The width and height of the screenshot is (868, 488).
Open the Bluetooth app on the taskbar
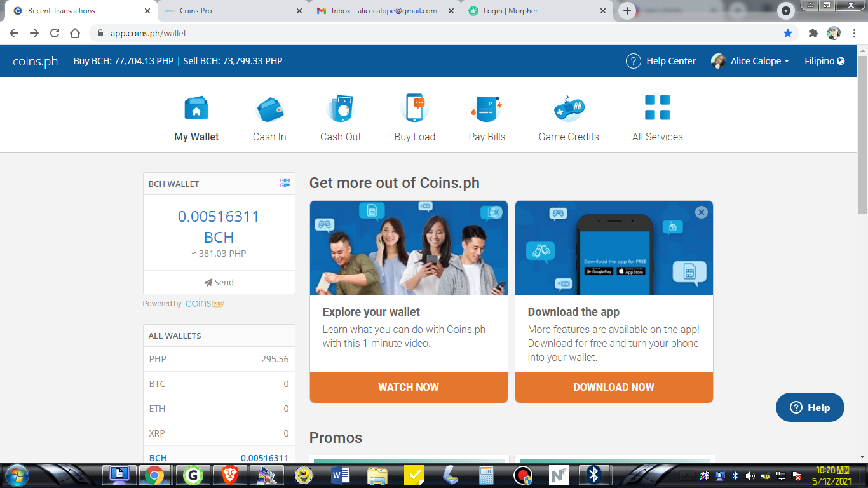[593, 475]
